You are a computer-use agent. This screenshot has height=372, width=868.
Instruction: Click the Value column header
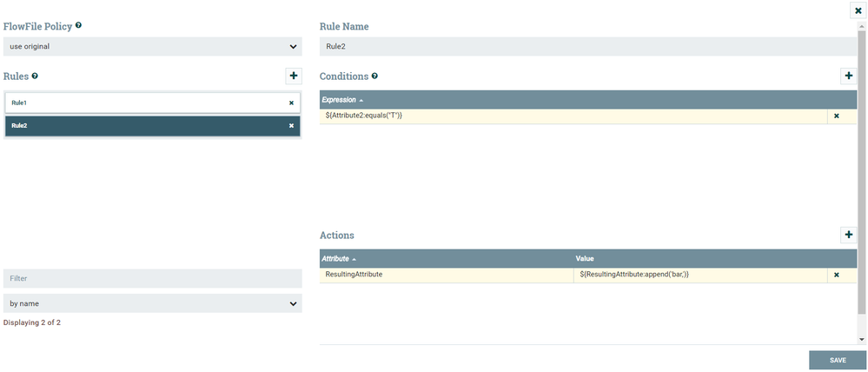(585, 259)
